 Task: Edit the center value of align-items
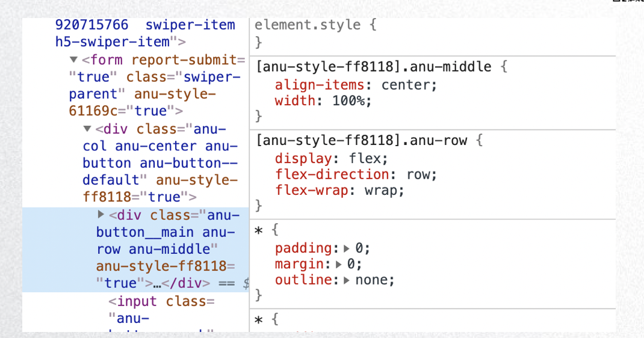pos(406,85)
